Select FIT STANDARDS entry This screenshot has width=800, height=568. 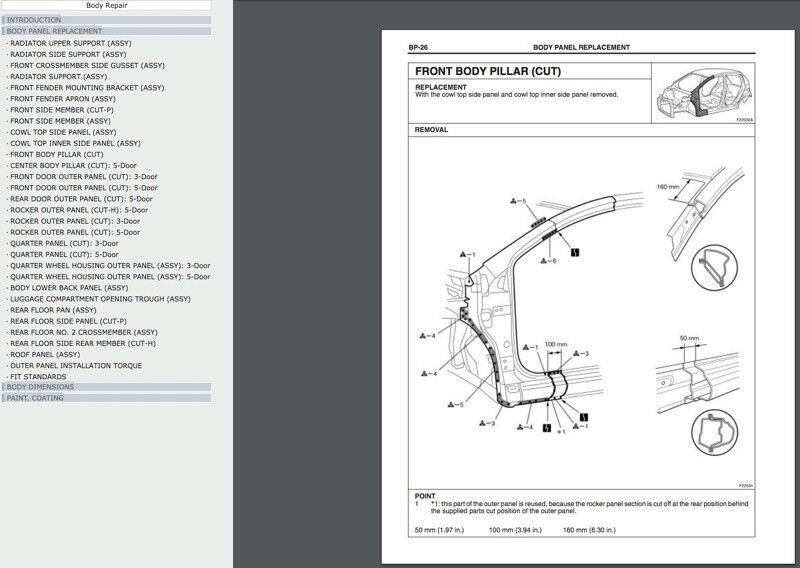point(41,376)
